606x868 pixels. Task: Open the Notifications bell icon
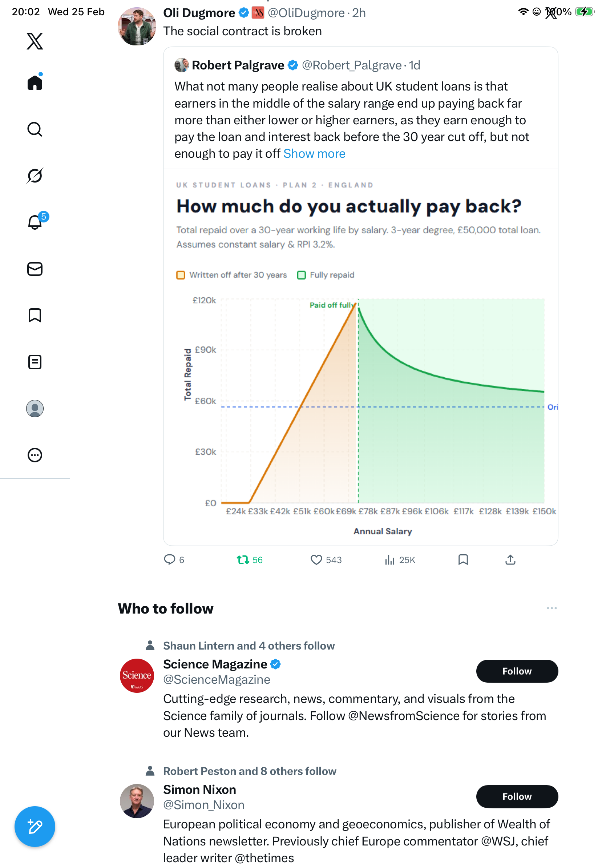[x=35, y=222]
